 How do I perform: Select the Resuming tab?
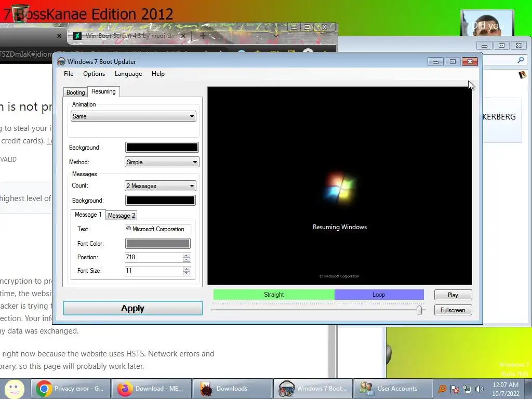103,91
